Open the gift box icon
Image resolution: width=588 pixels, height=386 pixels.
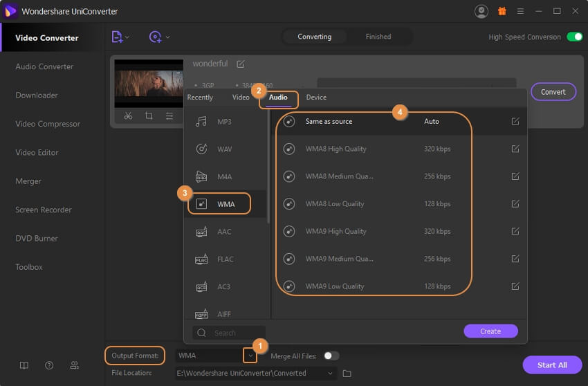point(502,11)
